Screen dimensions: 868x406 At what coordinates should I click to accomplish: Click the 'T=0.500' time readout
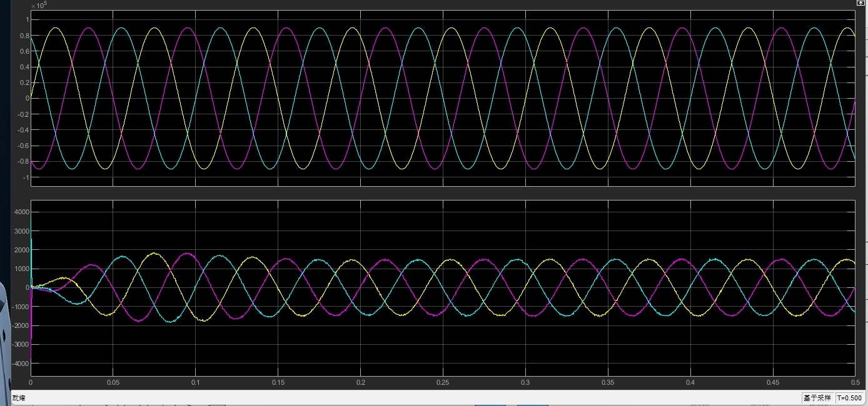click(x=849, y=398)
